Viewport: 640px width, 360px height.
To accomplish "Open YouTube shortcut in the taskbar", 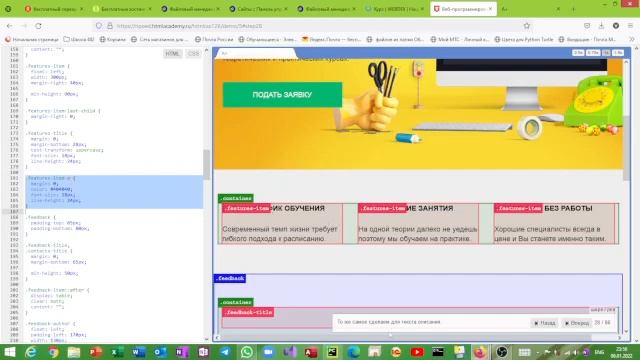I will [417, 352].
